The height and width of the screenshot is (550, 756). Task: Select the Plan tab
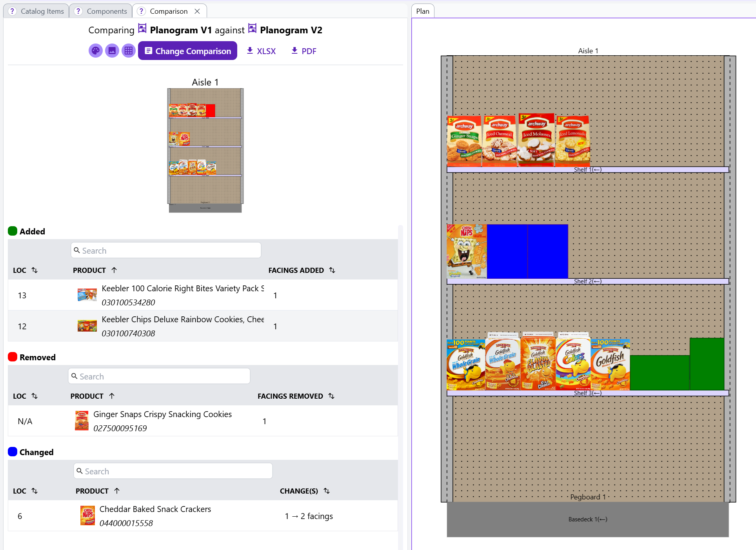click(422, 11)
